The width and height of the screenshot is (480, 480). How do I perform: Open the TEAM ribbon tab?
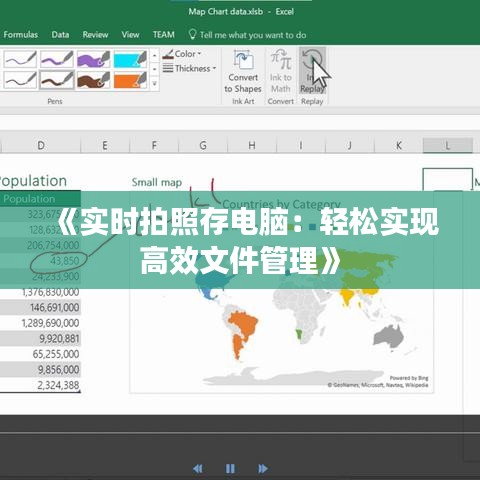click(164, 35)
